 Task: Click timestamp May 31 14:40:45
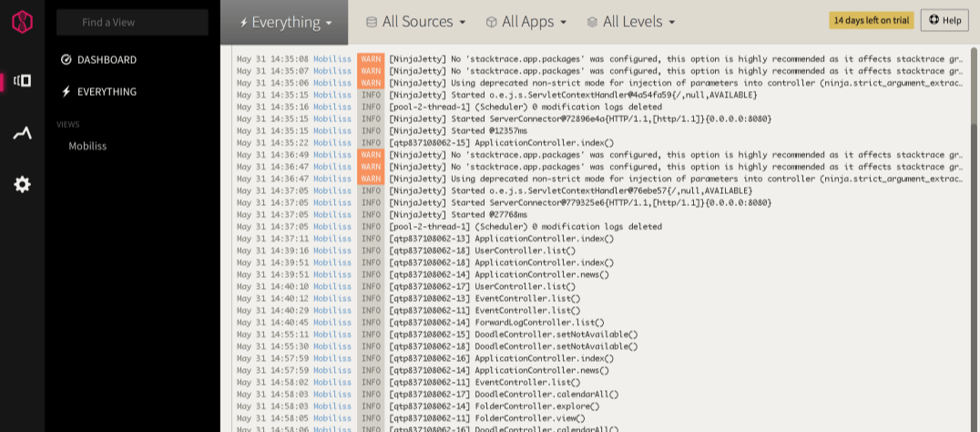coord(272,323)
